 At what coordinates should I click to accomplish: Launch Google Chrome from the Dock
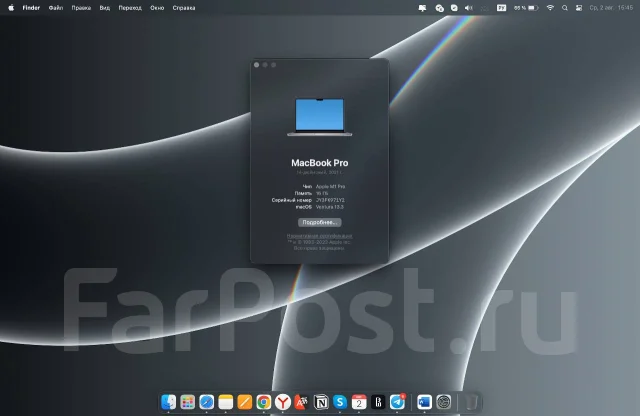tap(264, 402)
